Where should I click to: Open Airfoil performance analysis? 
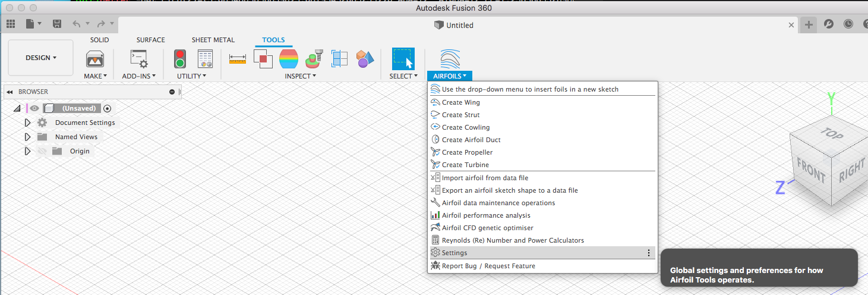pyautogui.click(x=541, y=215)
